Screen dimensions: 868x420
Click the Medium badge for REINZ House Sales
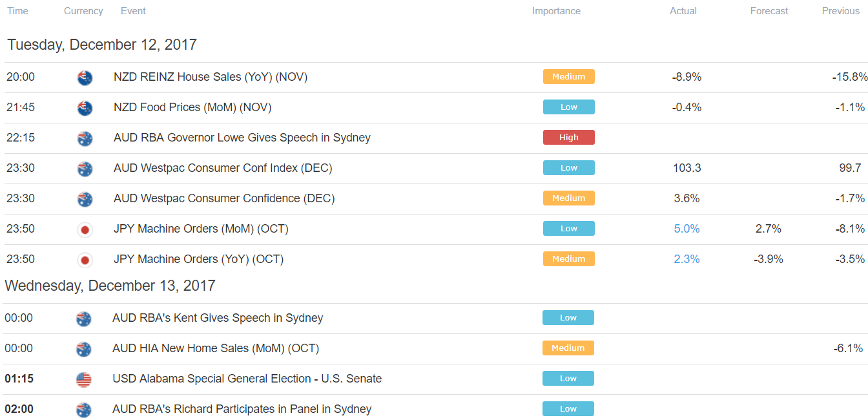[x=569, y=76]
